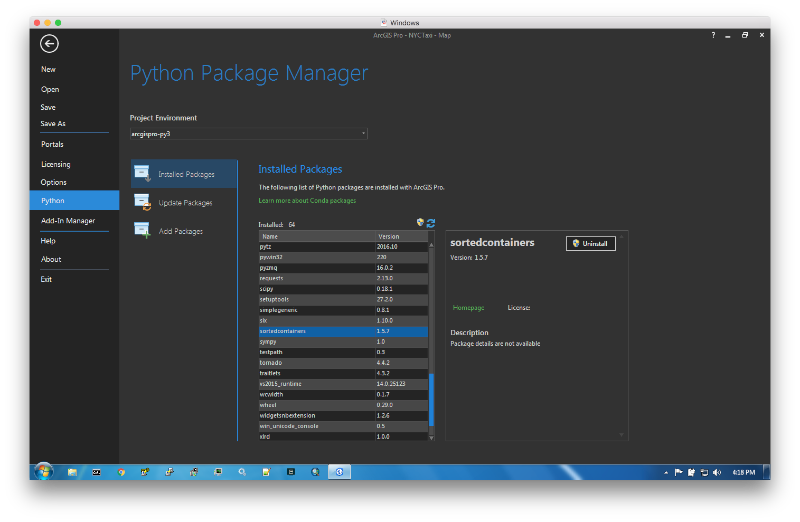Select the scipy package row
Image resolution: width=800 pixels, height=522 pixels.
tap(343, 289)
